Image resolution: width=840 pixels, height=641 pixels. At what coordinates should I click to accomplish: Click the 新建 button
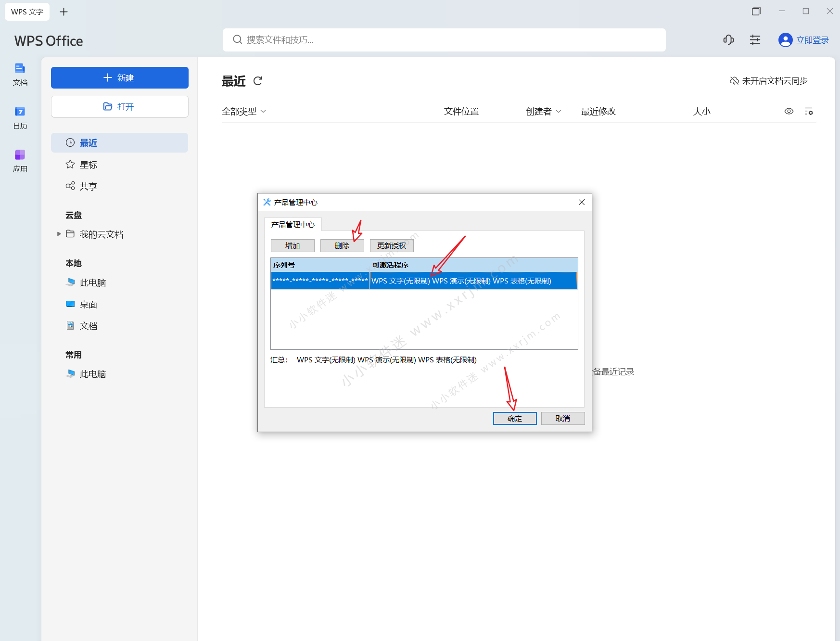click(120, 77)
